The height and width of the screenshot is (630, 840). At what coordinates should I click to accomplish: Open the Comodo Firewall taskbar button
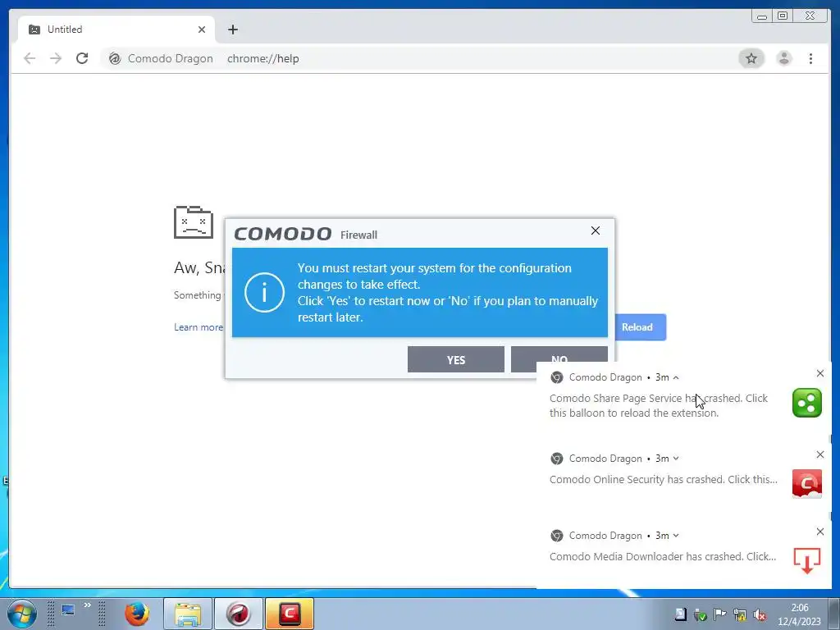[x=290, y=614]
